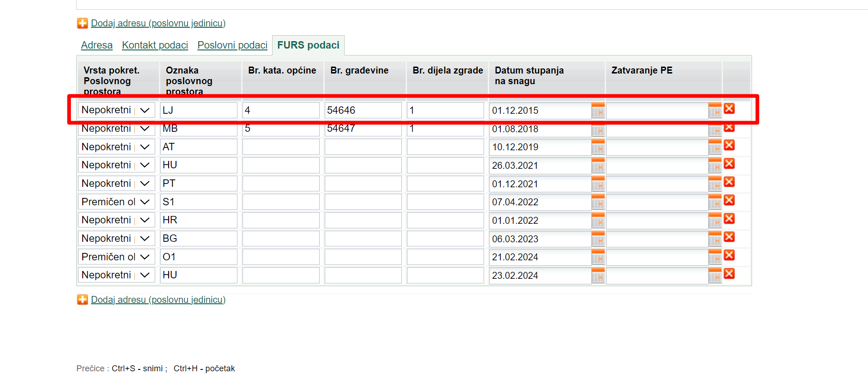This screenshot has height=381, width=868.
Task: Click Oznaka field containing BG
Action: (x=199, y=238)
